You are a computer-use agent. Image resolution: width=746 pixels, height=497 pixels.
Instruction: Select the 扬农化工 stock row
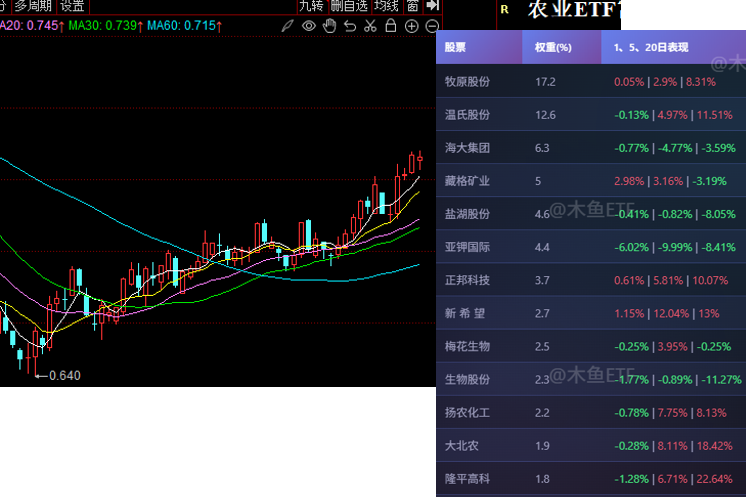click(591, 412)
